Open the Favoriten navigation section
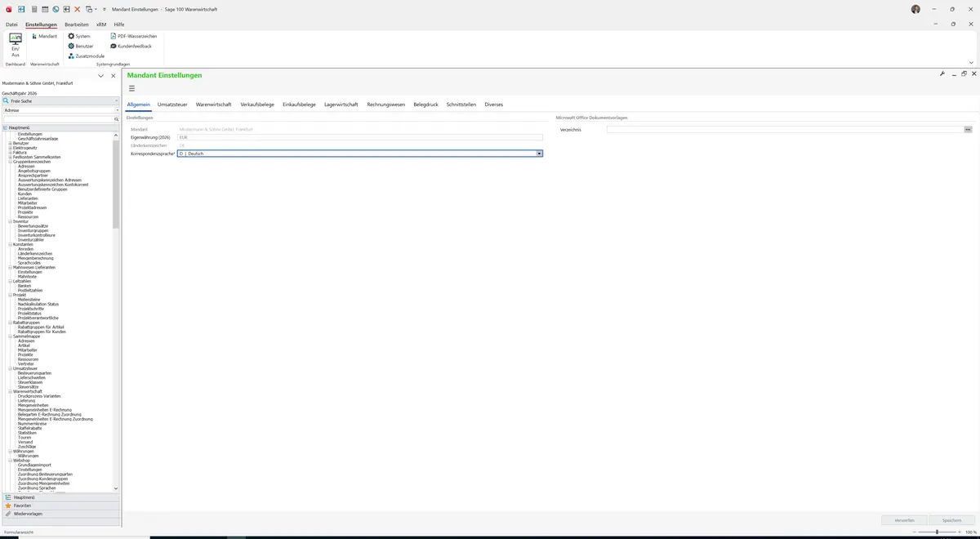The height and width of the screenshot is (539, 980). point(60,506)
